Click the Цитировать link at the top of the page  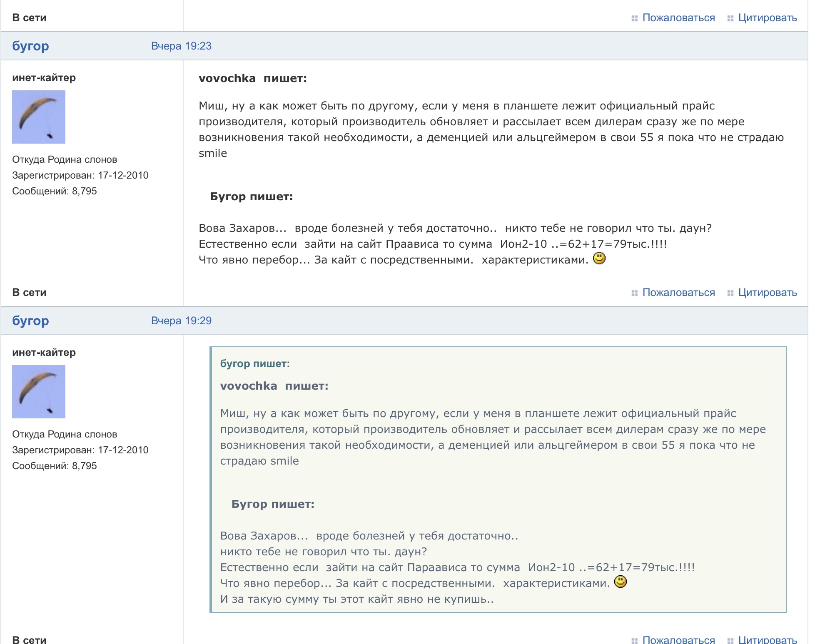(x=768, y=18)
